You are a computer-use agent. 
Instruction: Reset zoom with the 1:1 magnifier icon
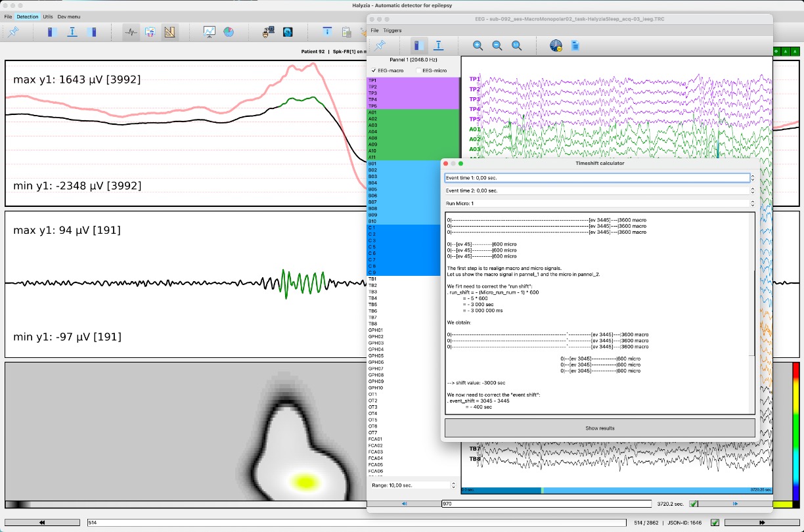(517, 45)
